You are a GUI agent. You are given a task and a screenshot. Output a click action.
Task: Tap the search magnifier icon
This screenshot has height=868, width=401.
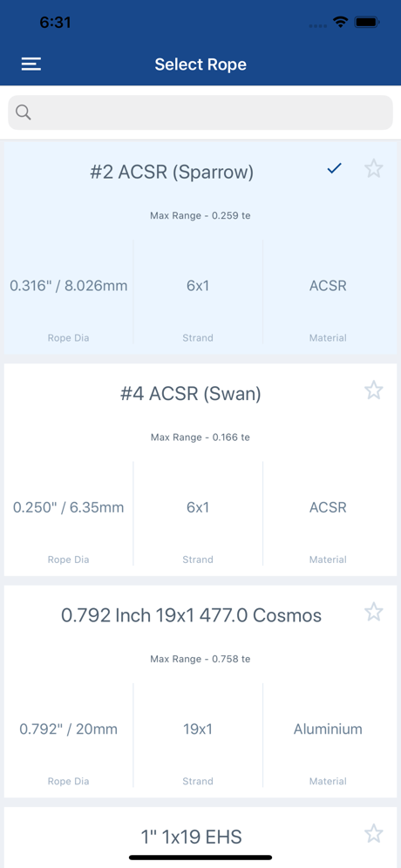24,112
